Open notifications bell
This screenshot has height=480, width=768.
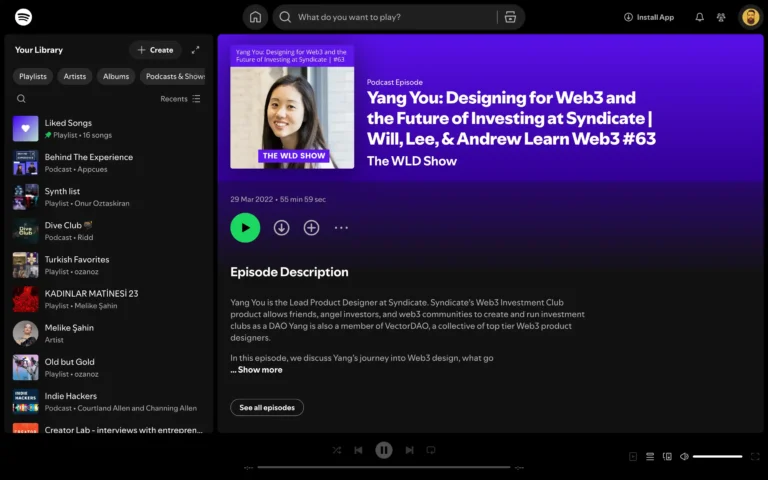tap(699, 17)
